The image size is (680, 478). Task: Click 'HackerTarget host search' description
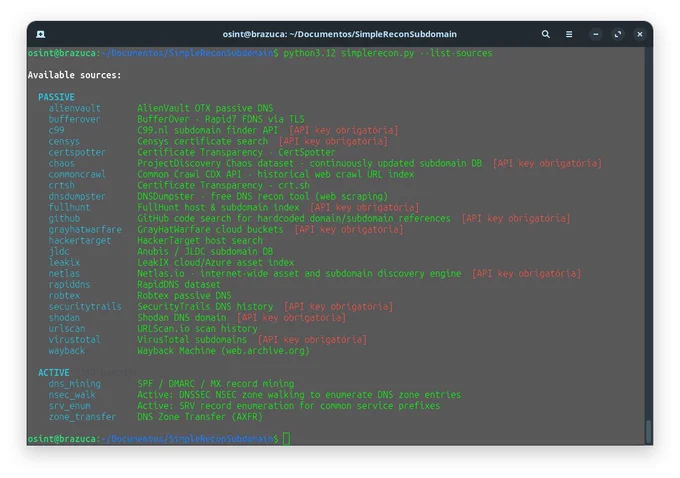[x=200, y=240]
